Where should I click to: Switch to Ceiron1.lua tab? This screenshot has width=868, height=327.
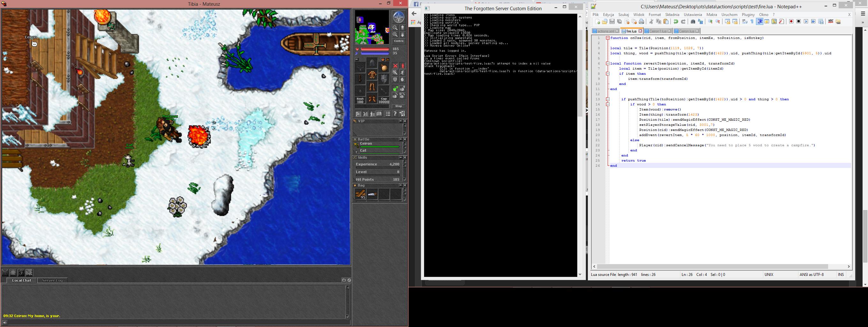click(658, 31)
